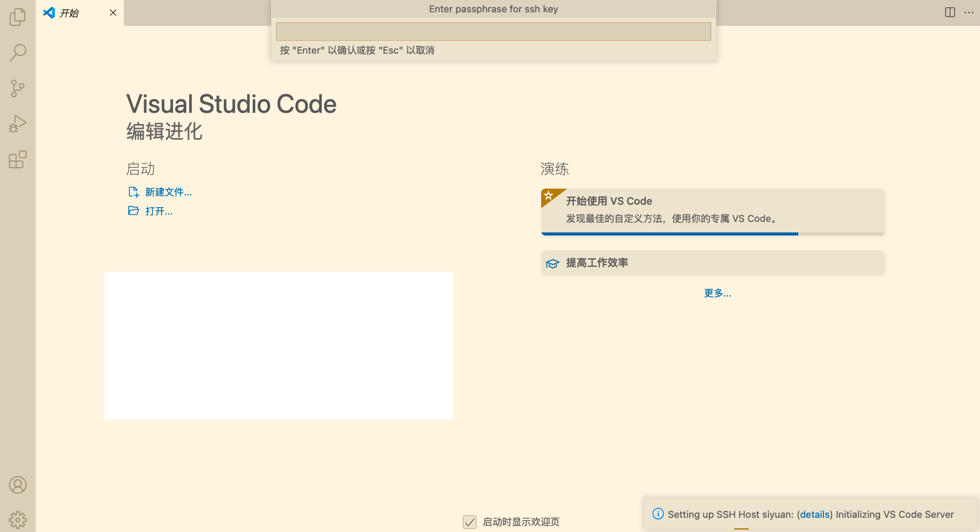This screenshot has width=980, height=532.
Task: Click the folder icon beside 打开
Action: tap(133, 211)
